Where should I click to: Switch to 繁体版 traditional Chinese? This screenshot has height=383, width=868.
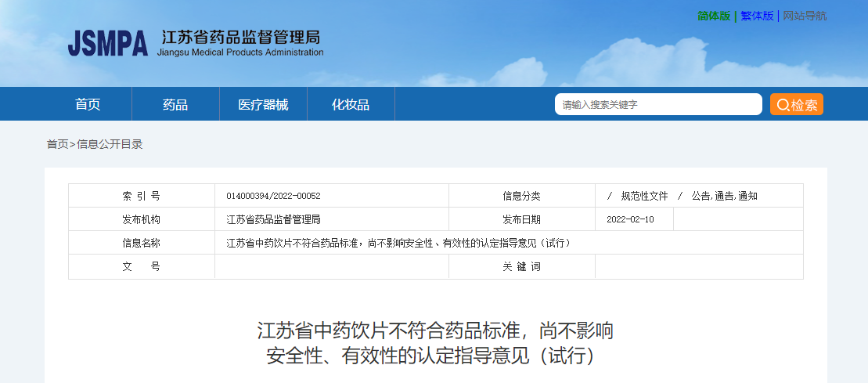point(757,16)
